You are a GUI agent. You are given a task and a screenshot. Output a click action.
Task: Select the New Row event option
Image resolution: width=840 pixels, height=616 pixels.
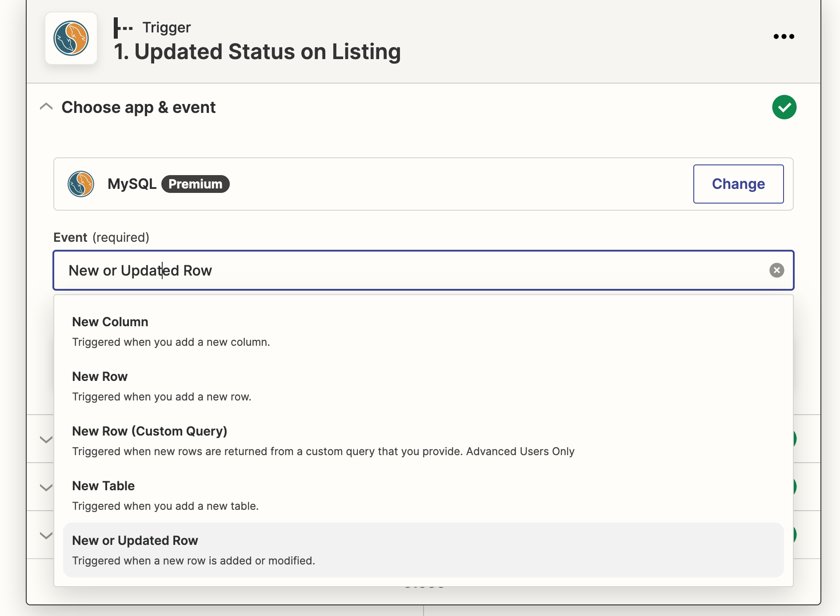coord(423,386)
